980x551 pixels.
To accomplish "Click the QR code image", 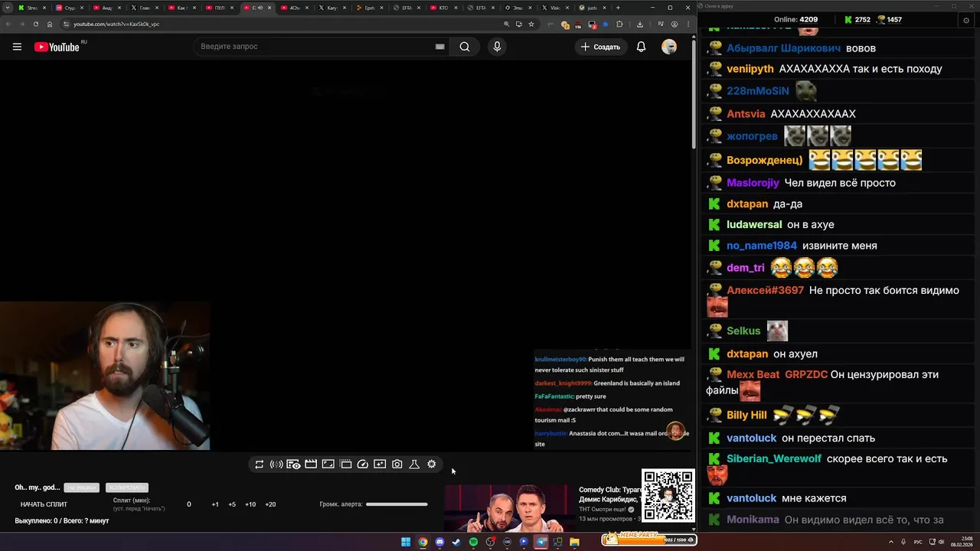I will pyautogui.click(x=668, y=496).
